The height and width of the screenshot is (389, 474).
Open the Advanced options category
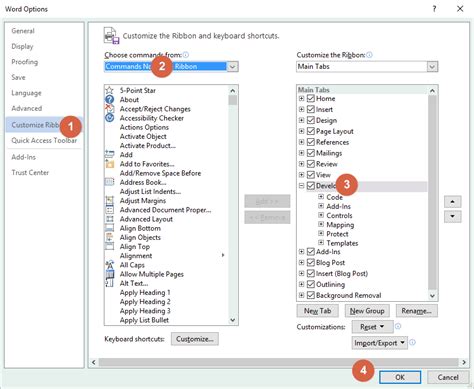pyautogui.click(x=27, y=108)
